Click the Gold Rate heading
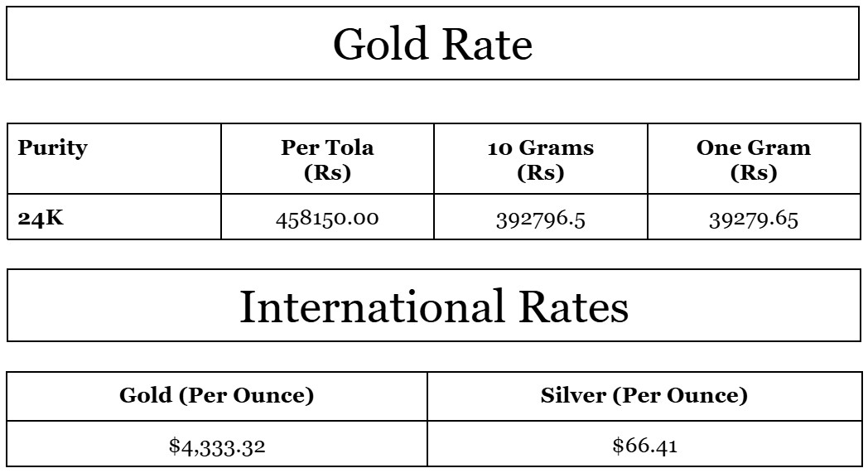The image size is (868, 473). point(432,44)
